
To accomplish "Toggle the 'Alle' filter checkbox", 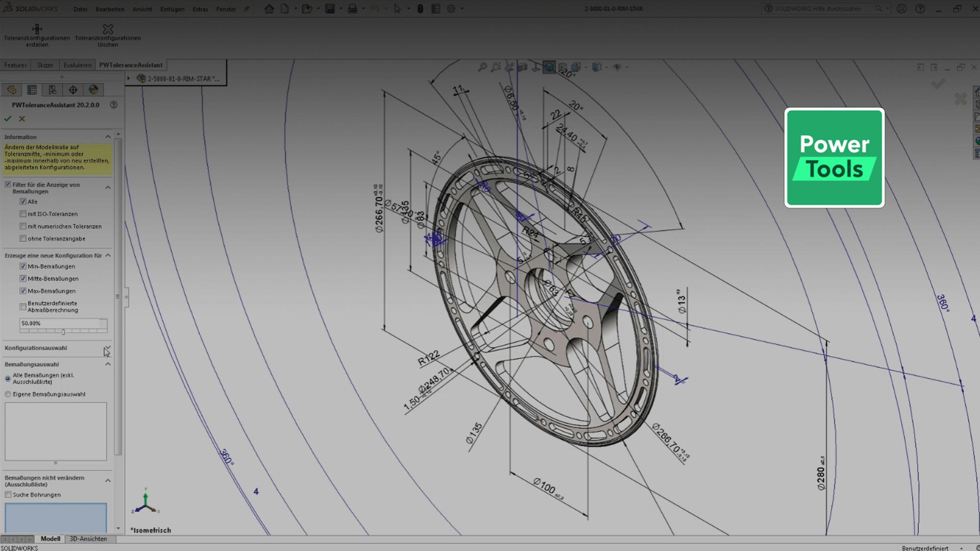I will [23, 202].
